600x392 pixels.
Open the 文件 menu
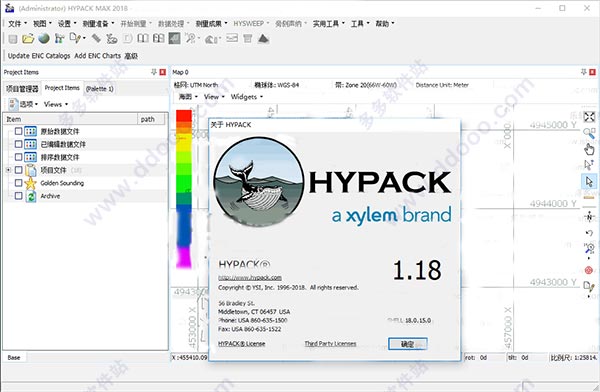pyautogui.click(x=18, y=24)
